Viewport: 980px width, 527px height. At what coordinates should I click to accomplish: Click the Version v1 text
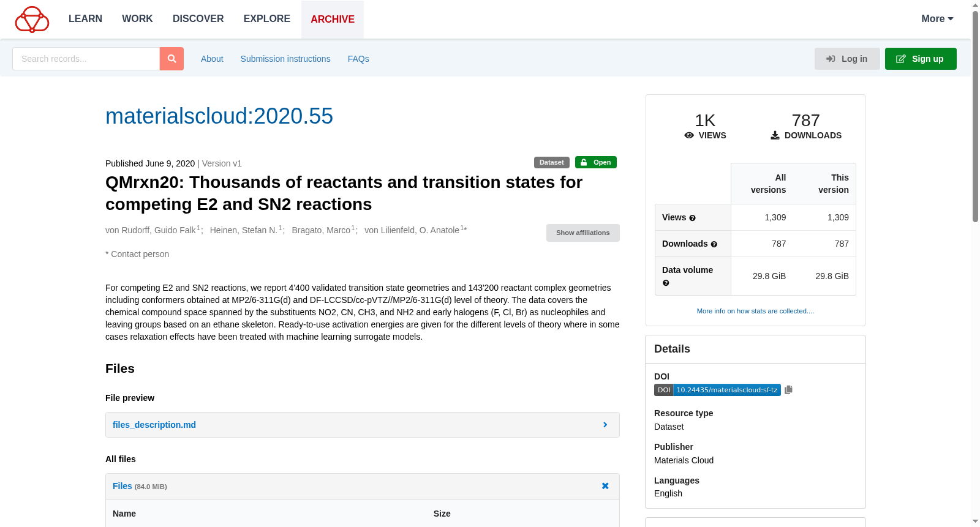[x=222, y=163]
